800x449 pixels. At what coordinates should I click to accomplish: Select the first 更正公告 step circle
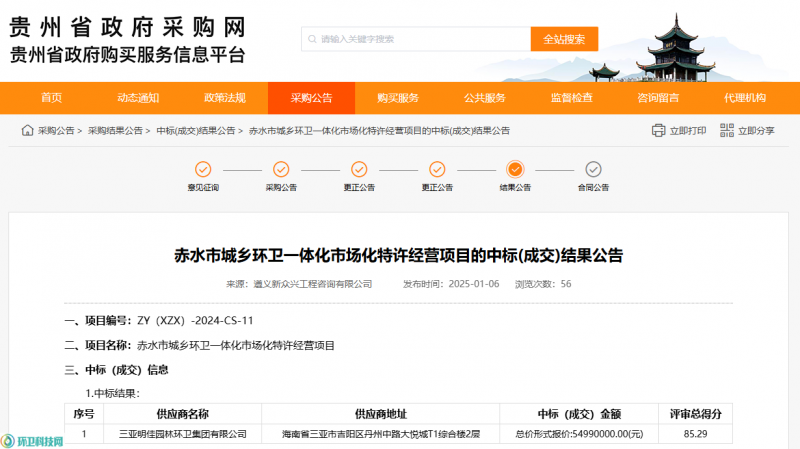click(359, 169)
